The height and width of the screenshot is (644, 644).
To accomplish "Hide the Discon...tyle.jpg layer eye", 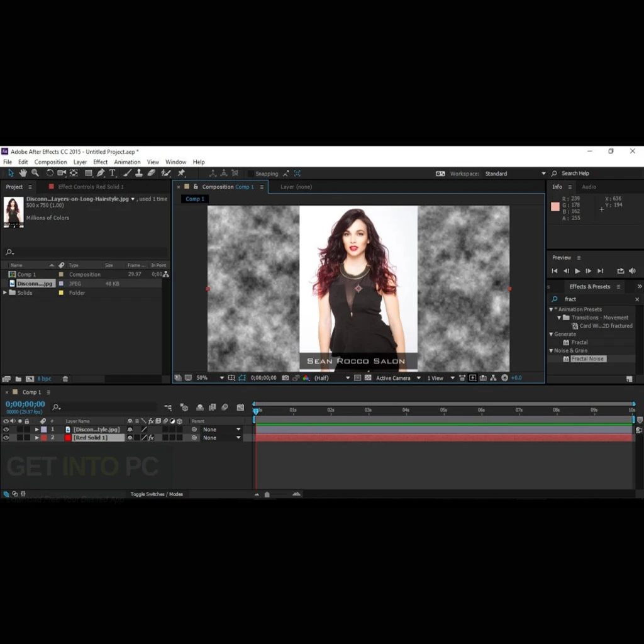I will click(6, 429).
